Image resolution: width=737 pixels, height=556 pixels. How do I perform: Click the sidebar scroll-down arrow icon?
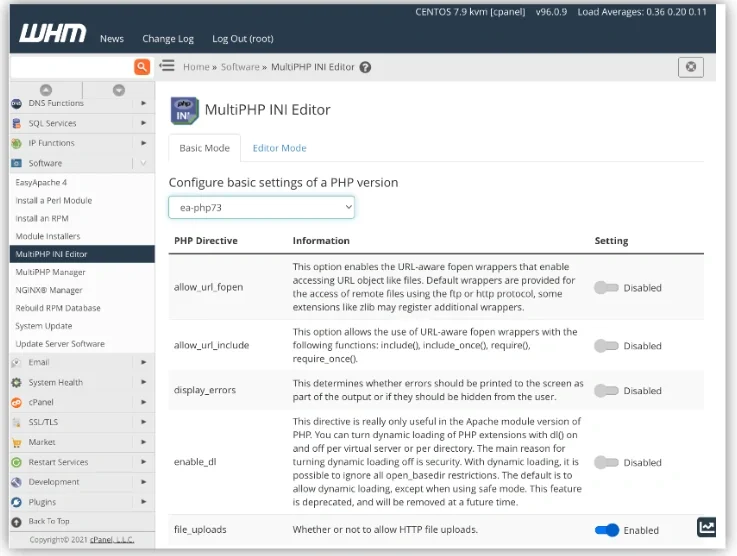pos(119,90)
